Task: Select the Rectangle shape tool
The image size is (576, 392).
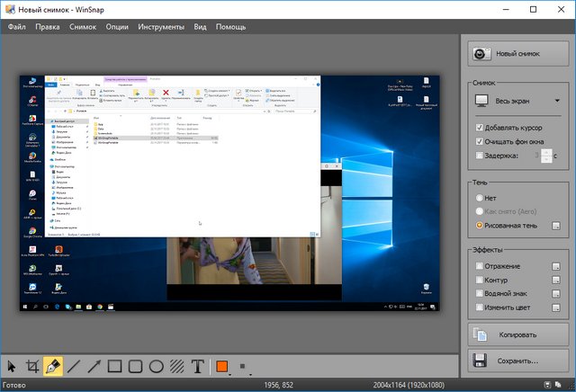Action: (x=115, y=367)
